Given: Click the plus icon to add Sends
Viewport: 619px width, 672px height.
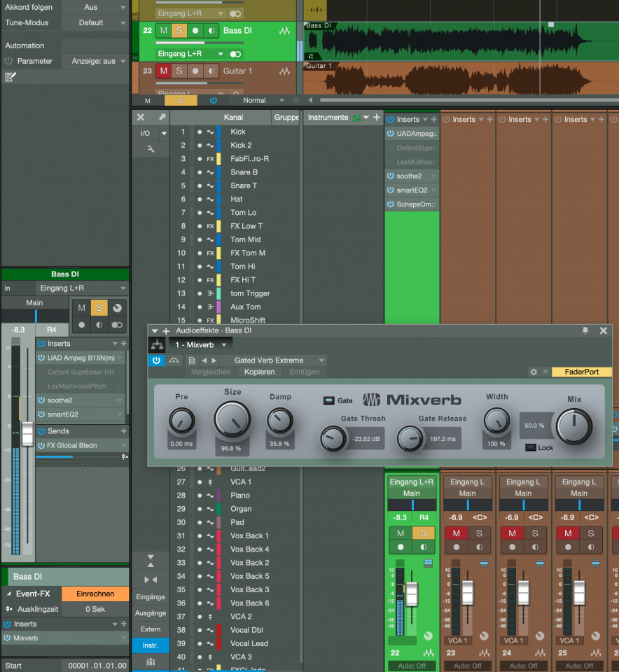Looking at the screenshot, I should click(124, 431).
